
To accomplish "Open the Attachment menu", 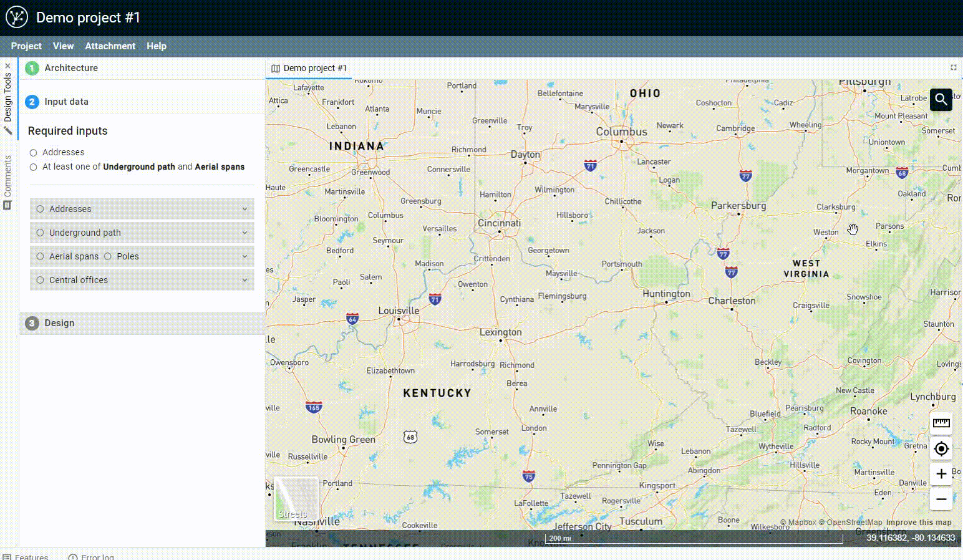I will pos(110,46).
